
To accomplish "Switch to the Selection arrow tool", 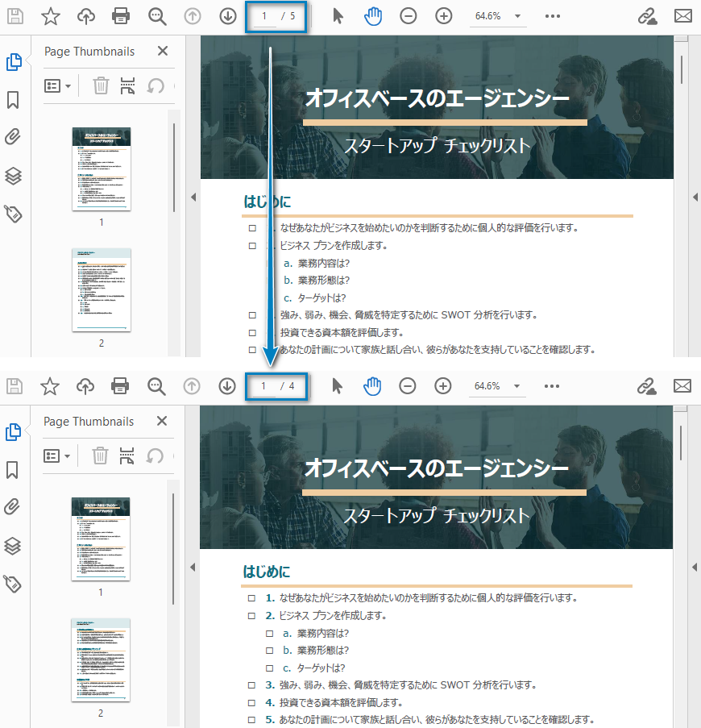I will 338,15.
